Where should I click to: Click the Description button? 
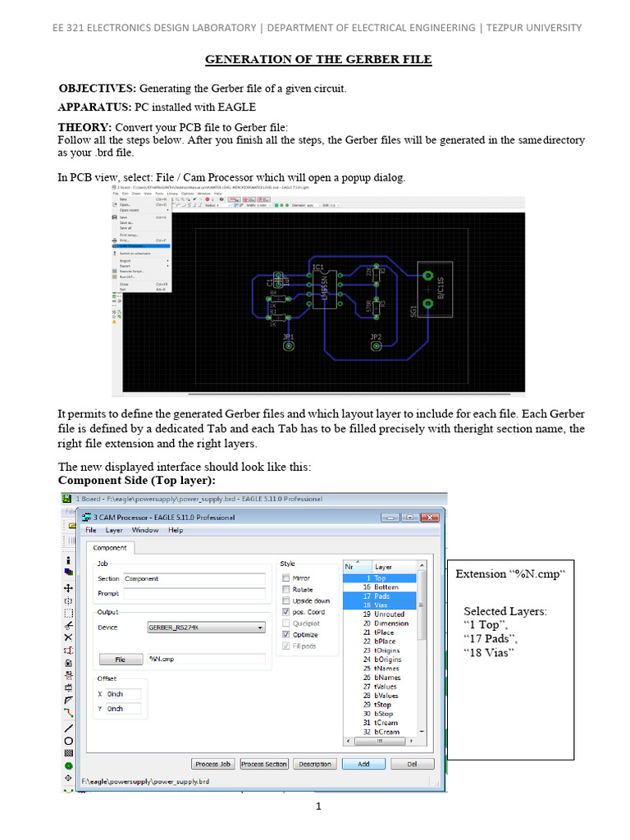tap(315, 764)
